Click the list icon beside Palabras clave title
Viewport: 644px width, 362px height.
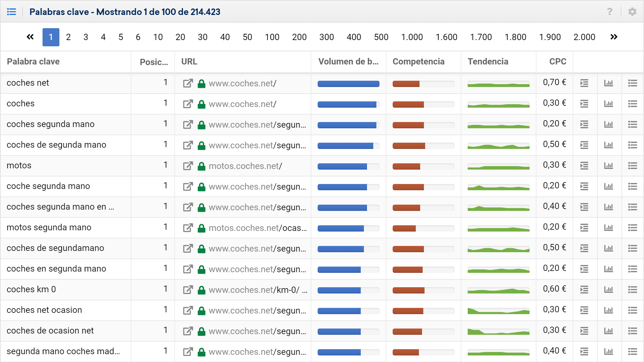pos(12,12)
